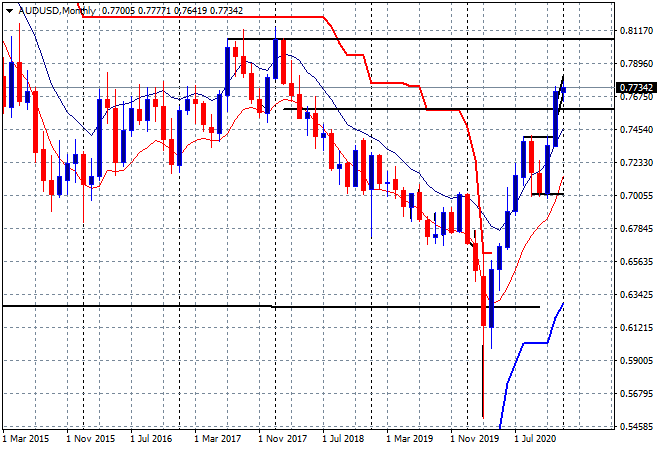
Task: Click the 0.61215 price axis label
Action: click(x=636, y=328)
